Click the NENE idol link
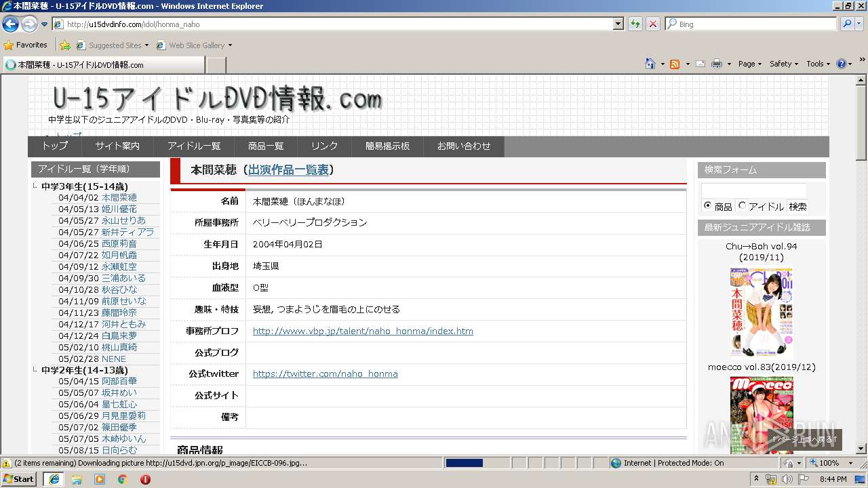 [114, 359]
